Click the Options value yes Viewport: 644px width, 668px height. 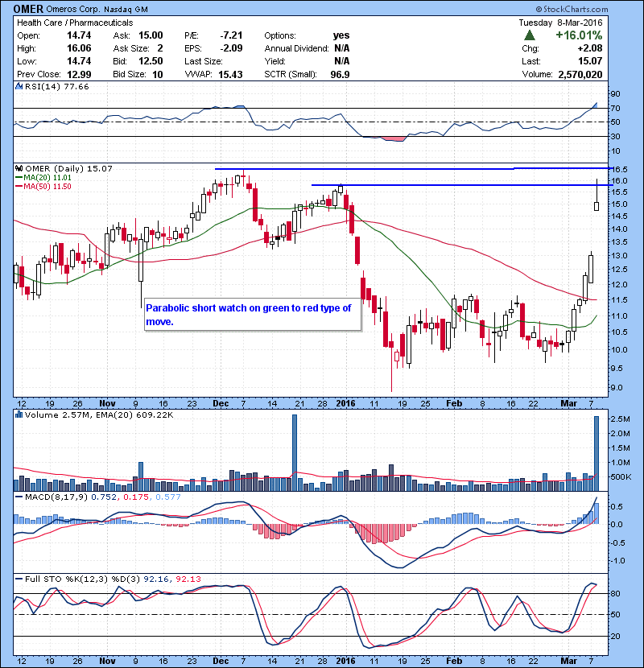pyautogui.click(x=341, y=35)
